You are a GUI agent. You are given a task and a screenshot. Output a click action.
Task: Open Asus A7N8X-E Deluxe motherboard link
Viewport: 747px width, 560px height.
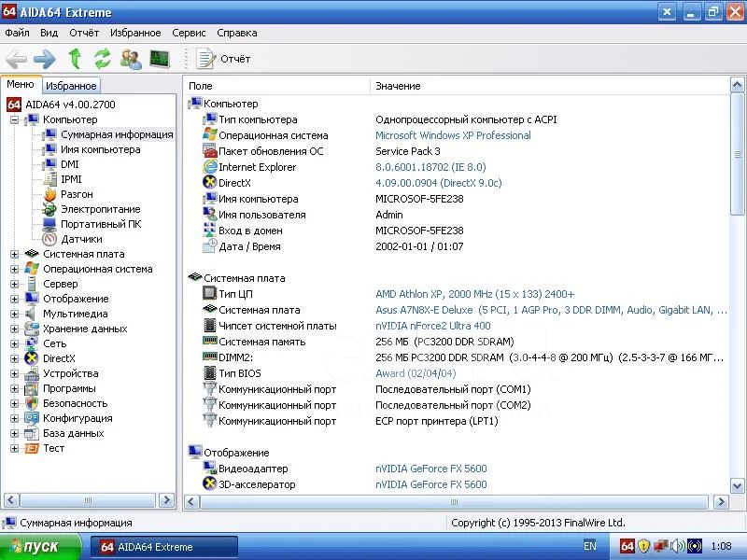coord(551,310)
